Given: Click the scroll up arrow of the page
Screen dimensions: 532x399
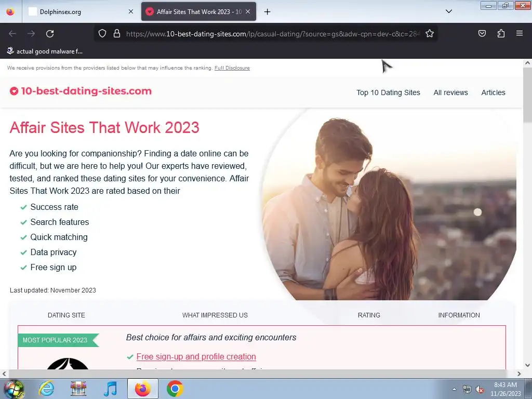Looking at the screenshot, I should 527,63.
